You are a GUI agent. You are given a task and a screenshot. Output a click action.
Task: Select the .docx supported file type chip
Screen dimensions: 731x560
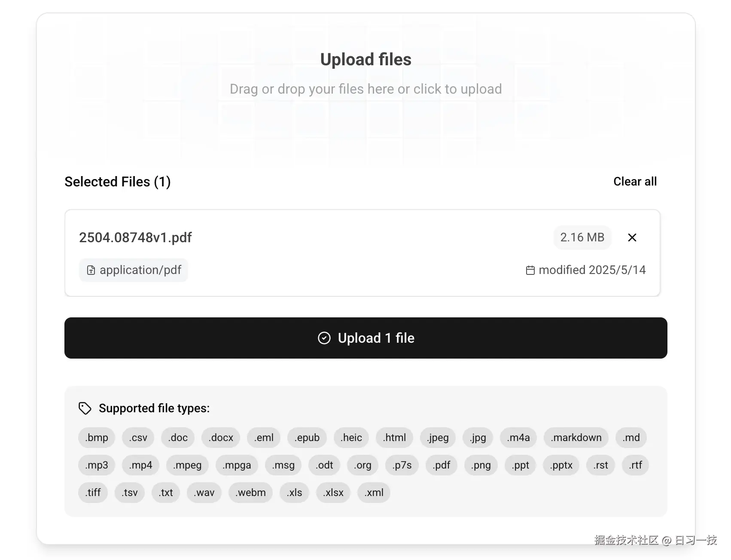pos(220,438)
